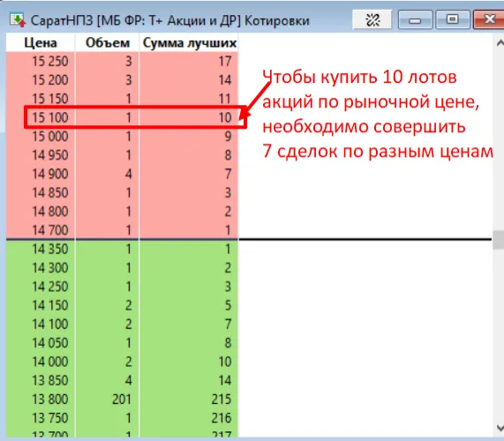Select the bid price 14 050

coord(50,343)
